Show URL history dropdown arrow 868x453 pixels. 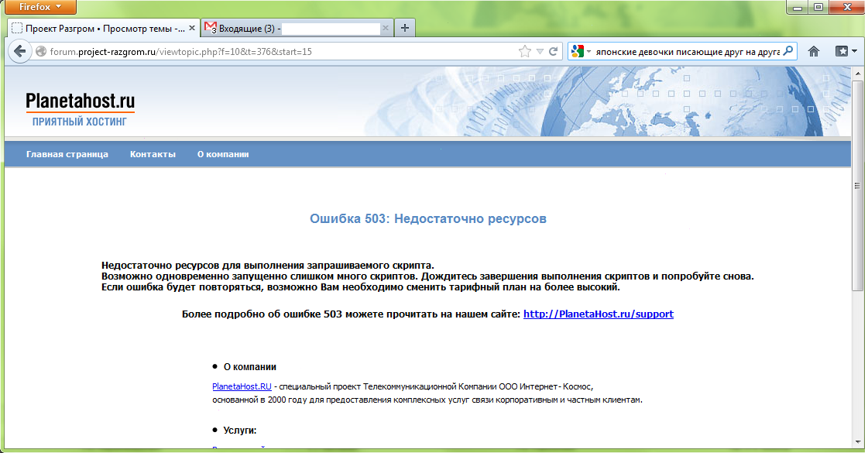540,52
